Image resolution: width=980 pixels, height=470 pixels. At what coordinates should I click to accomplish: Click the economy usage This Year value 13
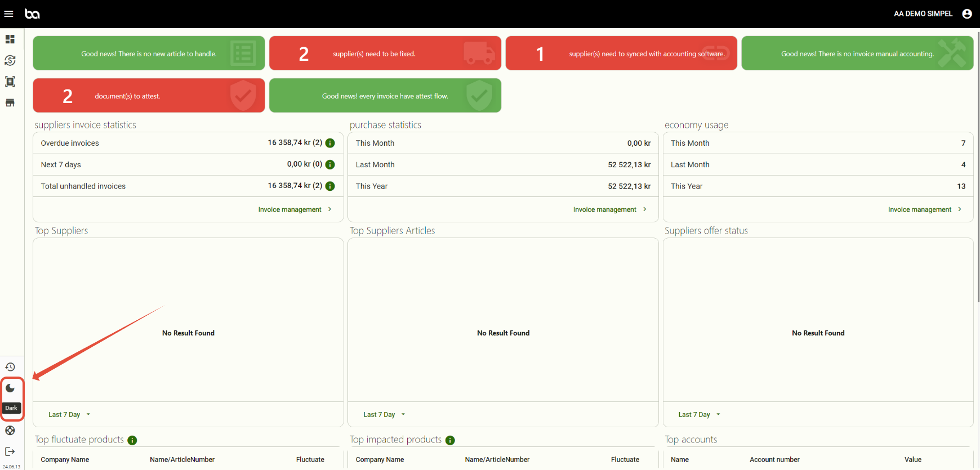click(x=961, y=186)
